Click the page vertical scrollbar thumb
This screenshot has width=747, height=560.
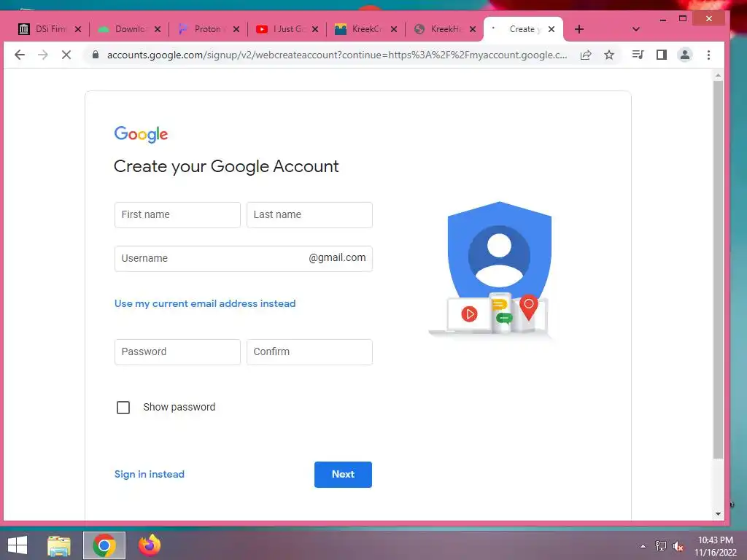[718, 270]
